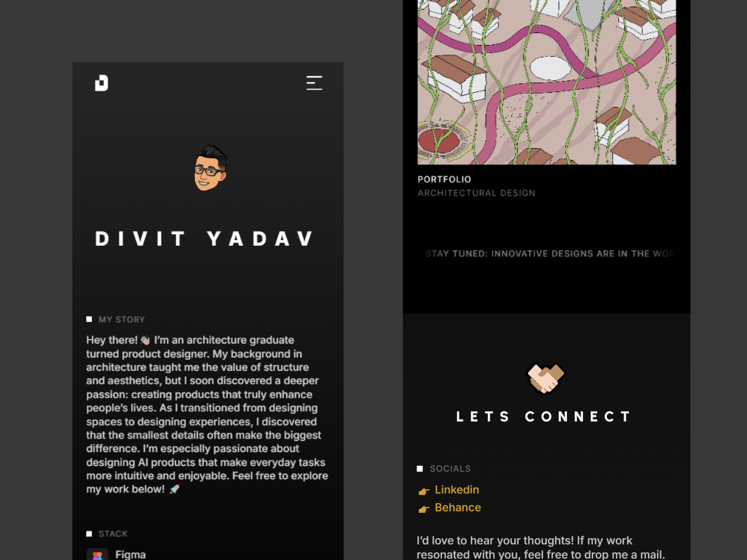Click the pointing hand beside Behance
The width and height of the screenshot is (747, 560).
click(424, 509)
